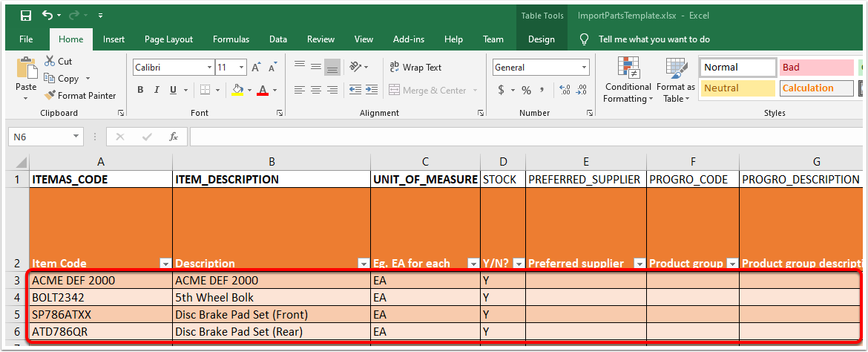
Task: Click Increase Font Size icon
Action: 256,68
